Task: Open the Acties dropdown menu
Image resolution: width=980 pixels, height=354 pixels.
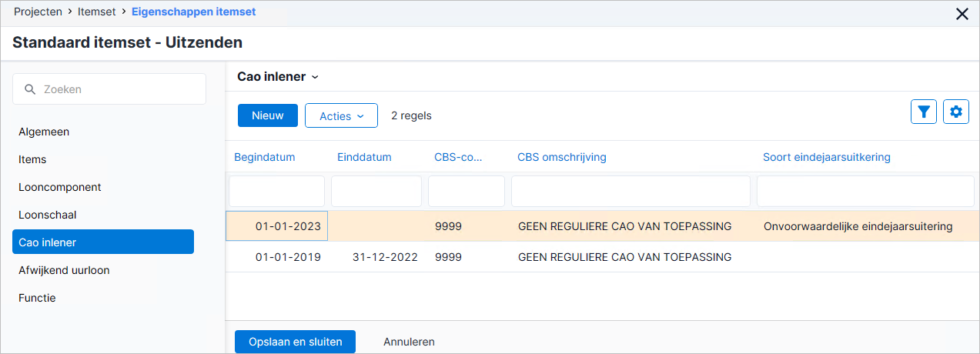Action: click(x=341, y=115)
